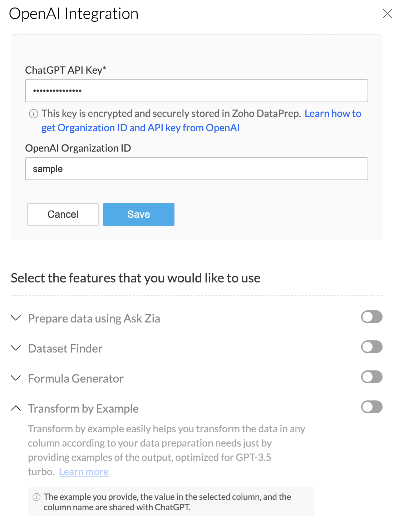Click the Save button
The image size is (399, 532).
pyautogui.click(x=138, y=215)
